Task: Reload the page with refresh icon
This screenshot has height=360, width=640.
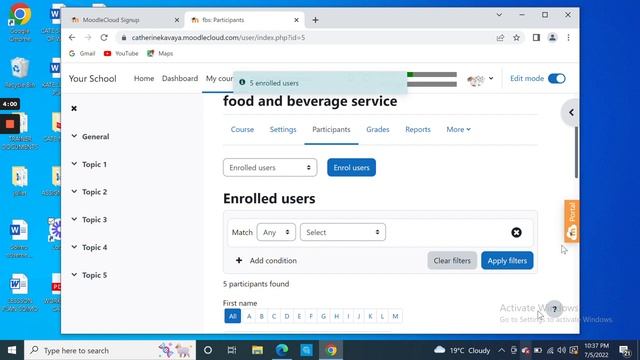Action: coord(104,38)
